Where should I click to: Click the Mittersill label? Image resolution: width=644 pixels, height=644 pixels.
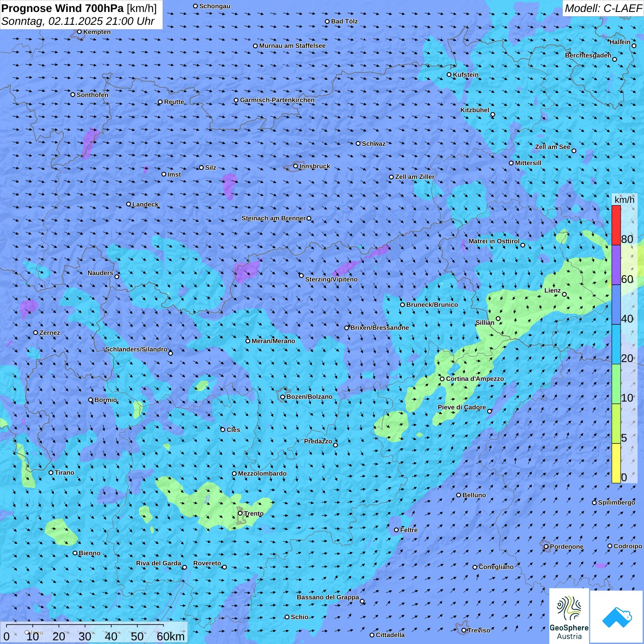pos(528,163)
